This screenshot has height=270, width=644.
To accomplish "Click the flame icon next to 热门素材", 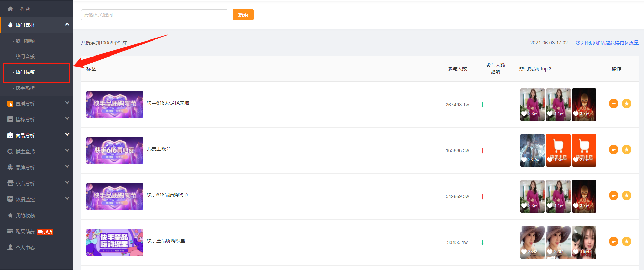I will 10,25.
